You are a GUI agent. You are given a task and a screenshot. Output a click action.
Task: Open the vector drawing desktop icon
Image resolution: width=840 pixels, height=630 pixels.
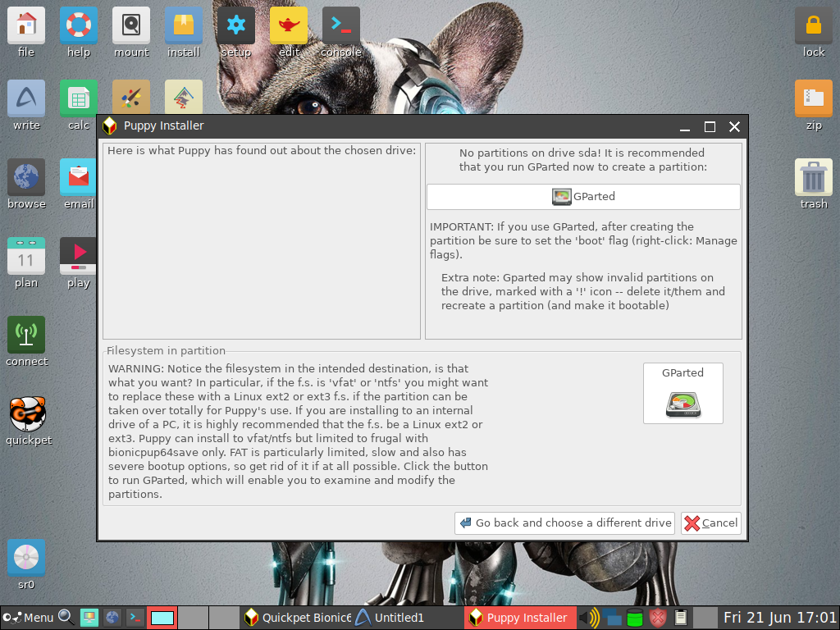click(183, 97)
